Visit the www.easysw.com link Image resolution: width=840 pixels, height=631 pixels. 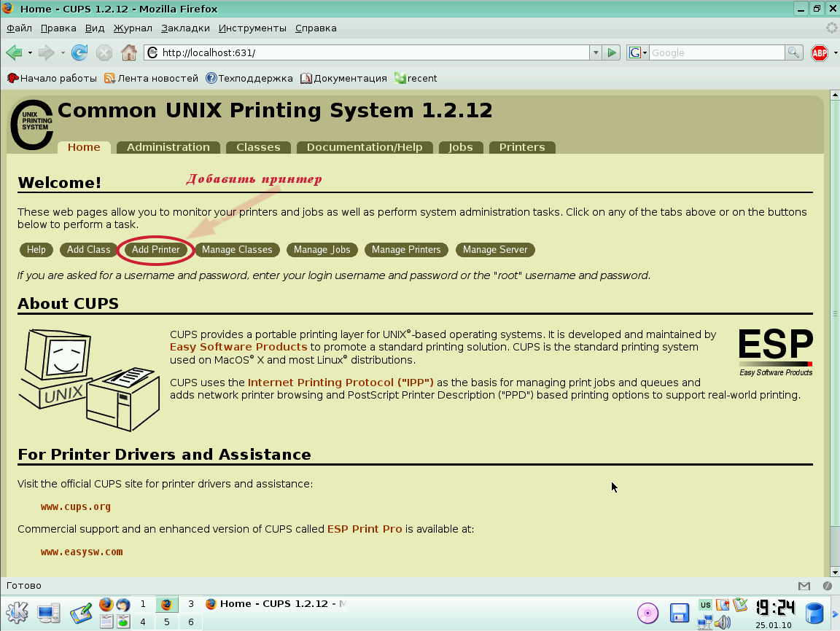click(x=82, y=552)
